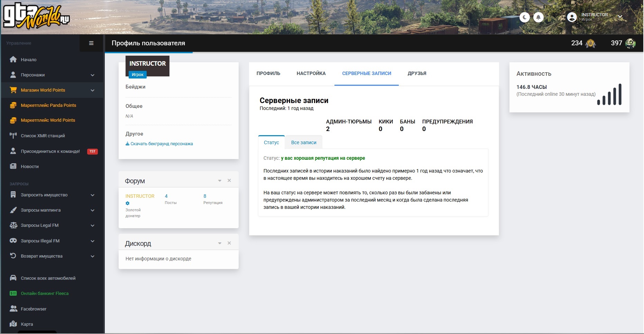644x334 pixels.
Task: Expand the Запросы Legal FM chevron
Action: pyautogui.click(x=92, y=225)
